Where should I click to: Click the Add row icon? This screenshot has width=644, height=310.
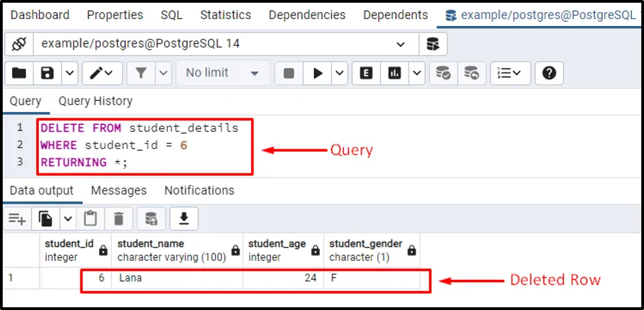tap(17, 219)
